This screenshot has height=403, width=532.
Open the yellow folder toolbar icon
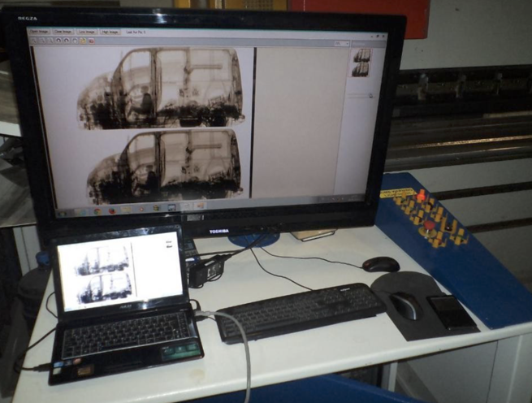pyautogui.click(x=83, y=41)
